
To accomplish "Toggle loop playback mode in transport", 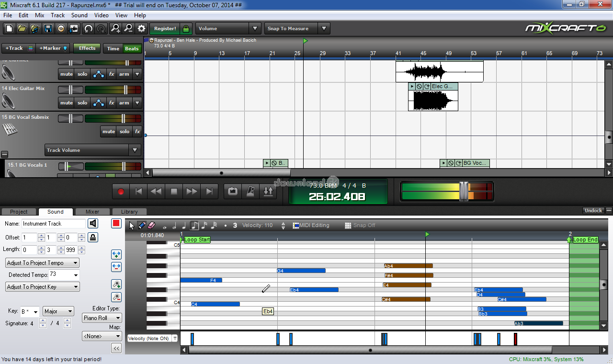I will point(233,192).
